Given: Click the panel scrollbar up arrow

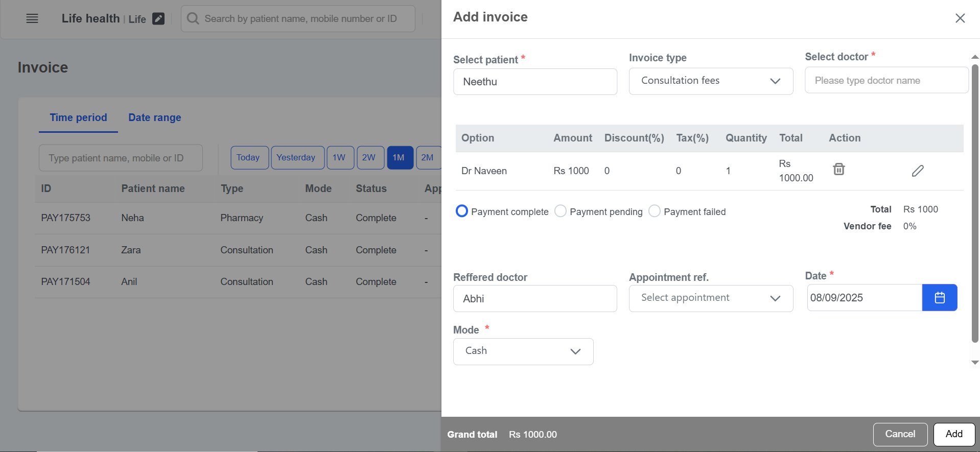Looking at the screenshot, I should 975,57.
